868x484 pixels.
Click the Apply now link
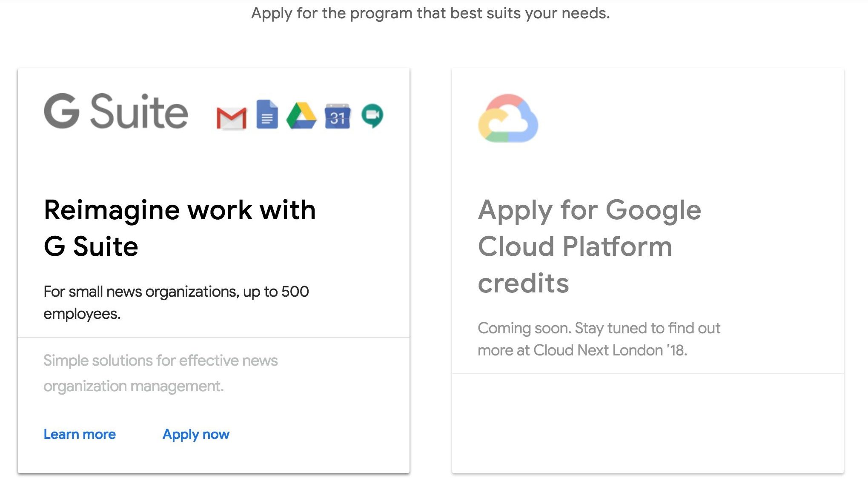pyautogui.click(x=196, y=434)
